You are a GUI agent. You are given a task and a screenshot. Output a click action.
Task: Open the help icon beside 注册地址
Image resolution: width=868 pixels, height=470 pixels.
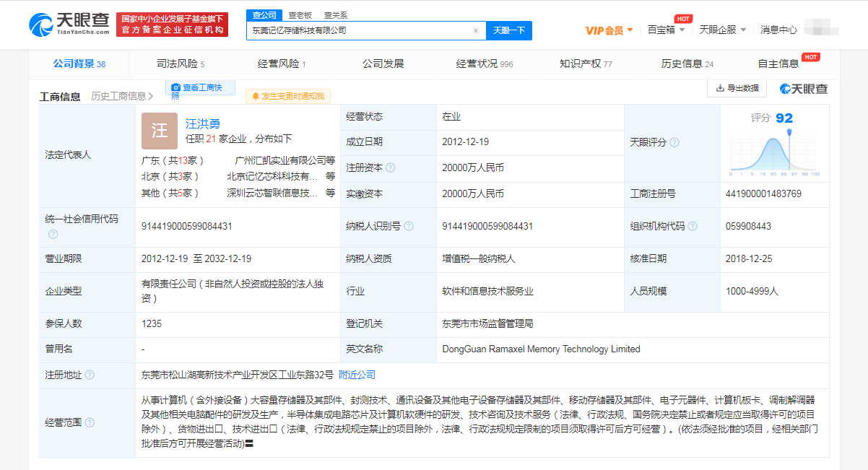(90, 375)
